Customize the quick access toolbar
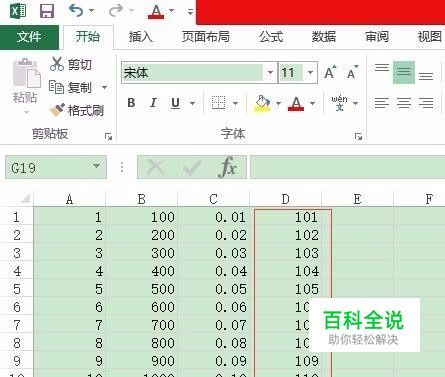Screen dimensions: 445x377 pyautogui.click(x=190, y=12)
